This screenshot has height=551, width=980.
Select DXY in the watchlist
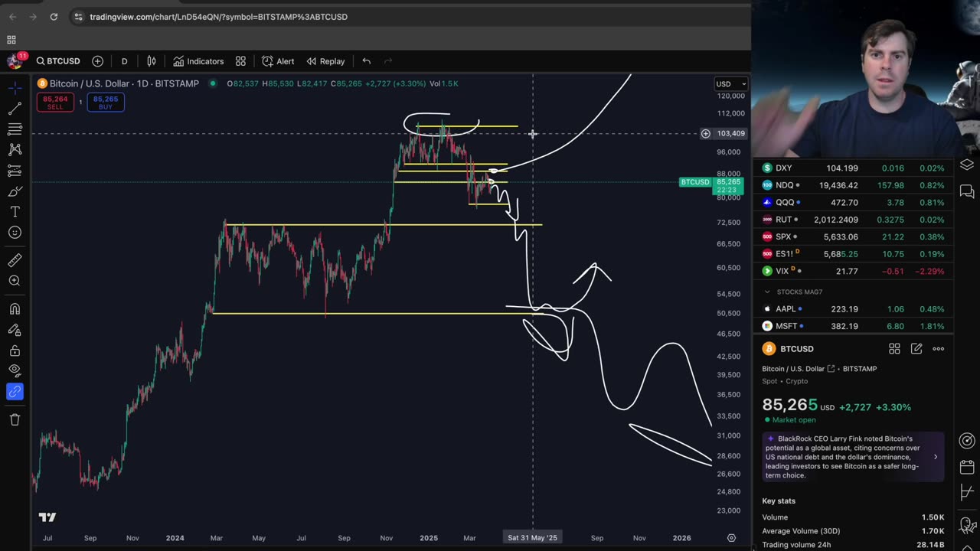coord(852,168)
